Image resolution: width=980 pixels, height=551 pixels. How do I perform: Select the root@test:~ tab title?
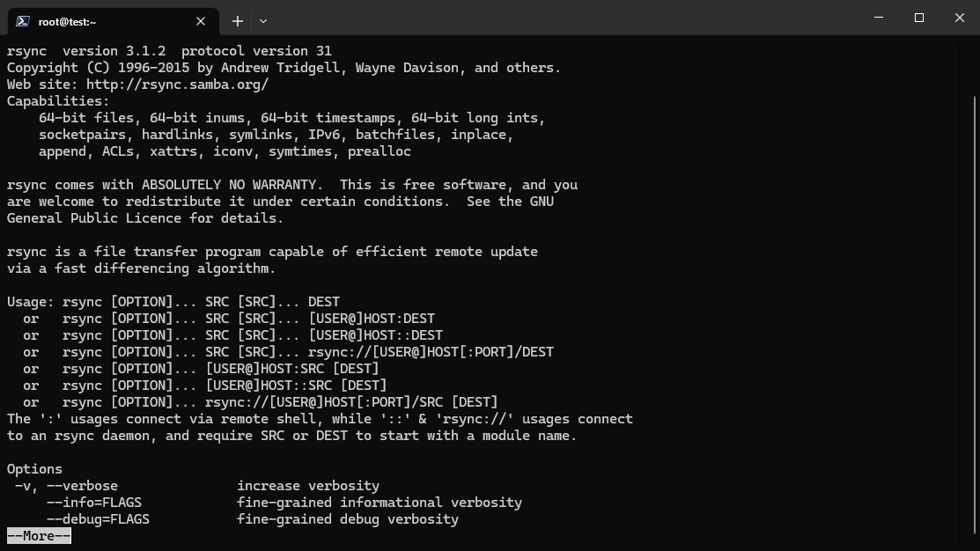(68, 21)
